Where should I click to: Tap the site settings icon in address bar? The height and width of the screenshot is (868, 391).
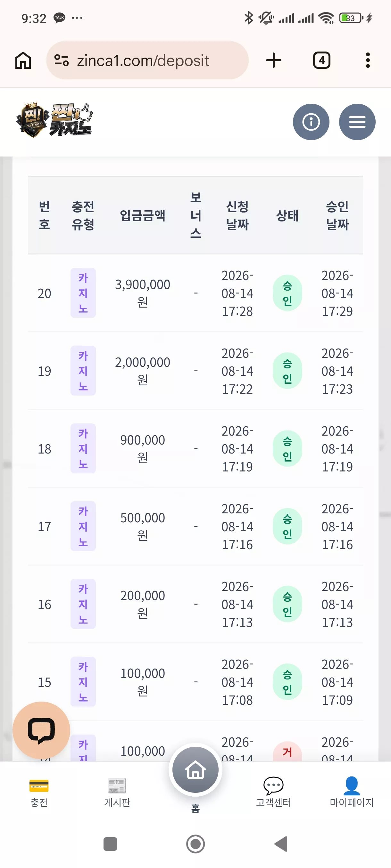[62, 60]
